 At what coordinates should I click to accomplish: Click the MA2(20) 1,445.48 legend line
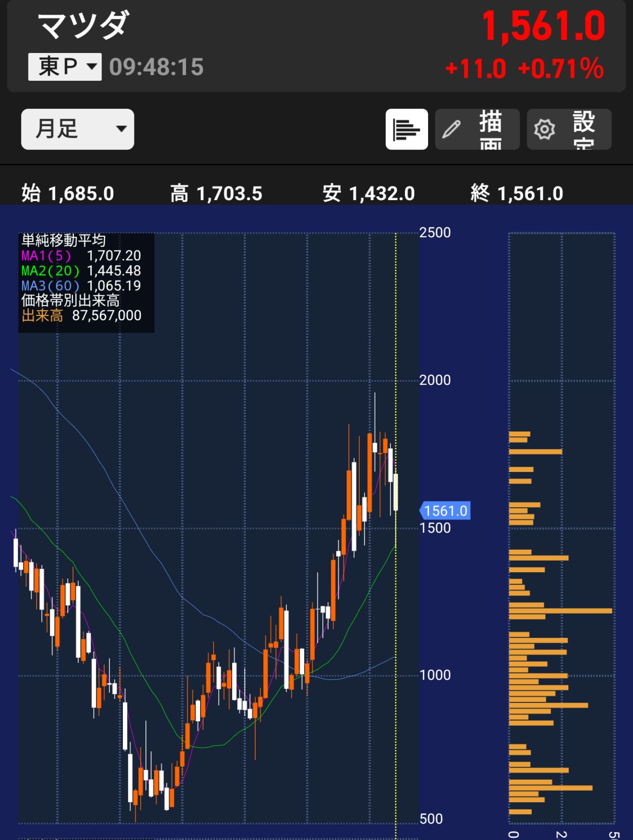[x=81, y=271]
